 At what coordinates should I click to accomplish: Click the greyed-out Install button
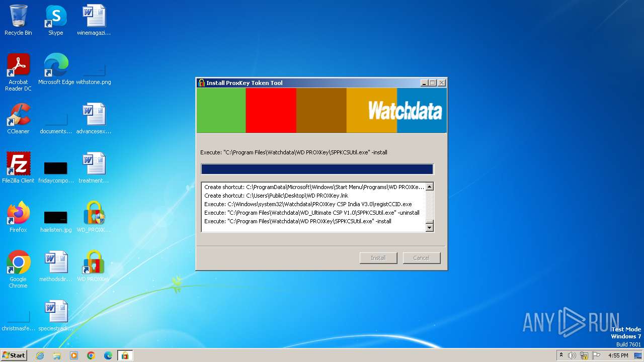tap(378, 258)
